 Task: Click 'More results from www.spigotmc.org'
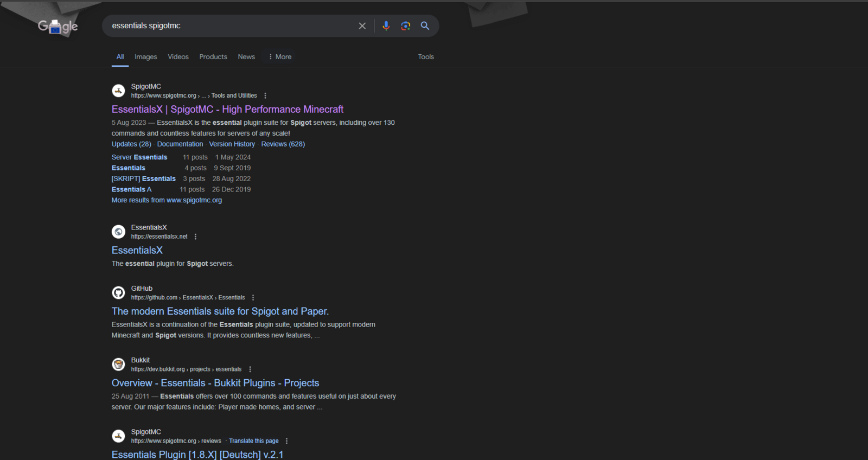[167, 200]
